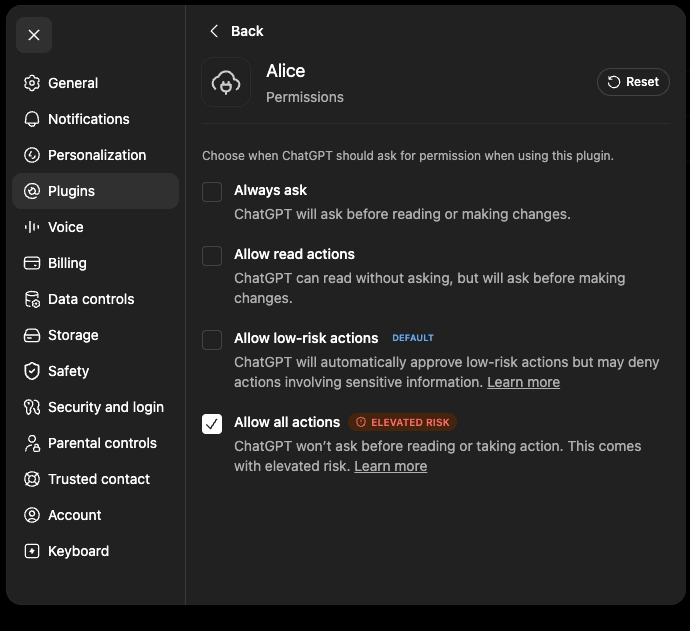Open Keyboard settings

click(x=95, y=551)
